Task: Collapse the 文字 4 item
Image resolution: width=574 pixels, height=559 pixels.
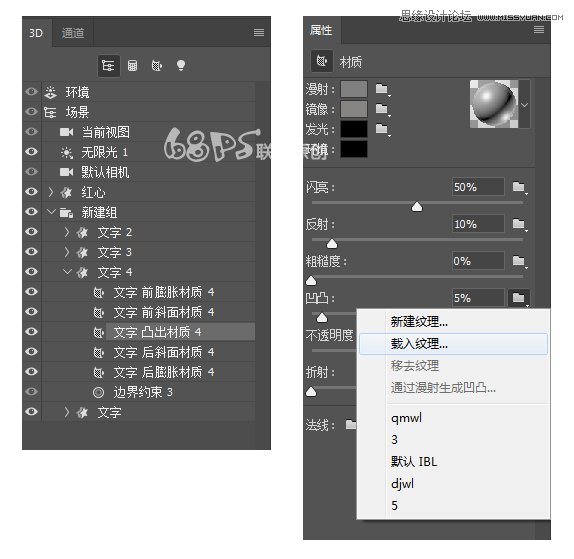Action: pos(67,272)
